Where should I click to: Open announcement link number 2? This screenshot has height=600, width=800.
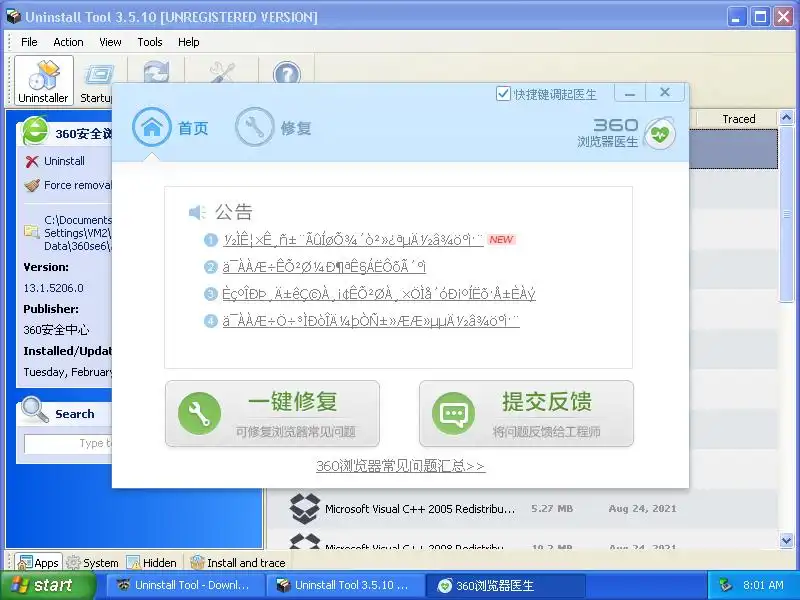pyautogui.click(x=324, y=267)
